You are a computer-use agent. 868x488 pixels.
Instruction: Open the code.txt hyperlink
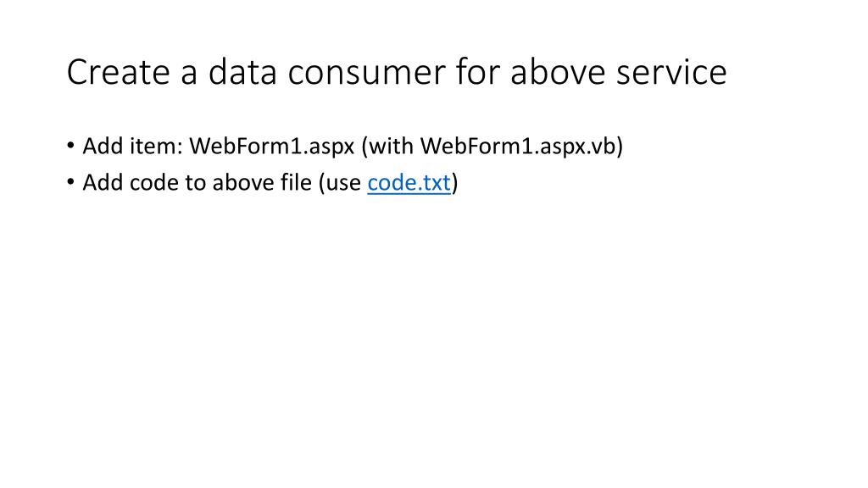[x=409, y=183]
